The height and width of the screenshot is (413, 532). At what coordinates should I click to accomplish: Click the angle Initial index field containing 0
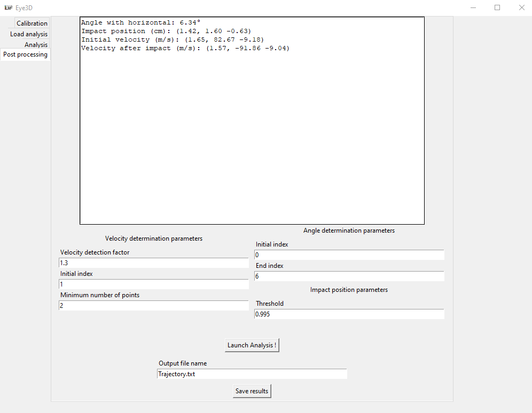[349, 255]
